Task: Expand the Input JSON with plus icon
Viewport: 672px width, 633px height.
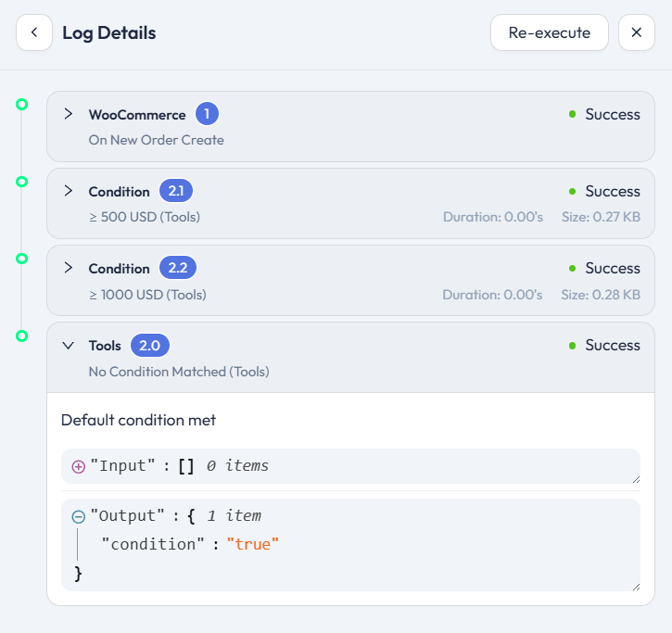Action: pos(78,466)
